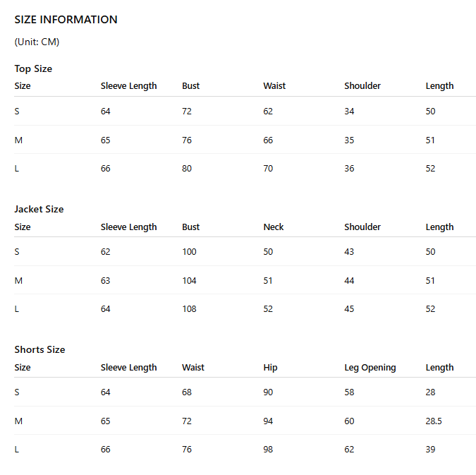476x475 pixels.
Task: Select the Top Size table title
Action: [x=33, y=69]
